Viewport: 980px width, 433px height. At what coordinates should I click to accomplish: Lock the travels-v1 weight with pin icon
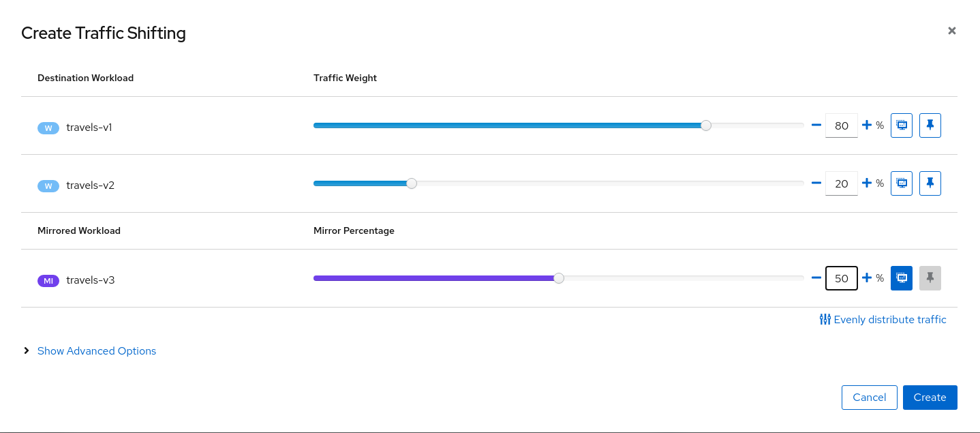pyautogui.click(x=930, y=125)
